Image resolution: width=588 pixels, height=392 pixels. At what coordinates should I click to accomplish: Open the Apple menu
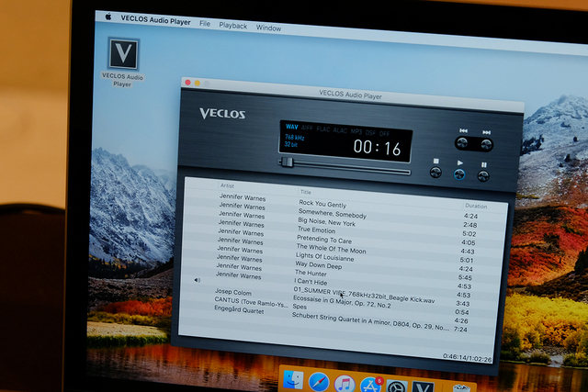108,17
